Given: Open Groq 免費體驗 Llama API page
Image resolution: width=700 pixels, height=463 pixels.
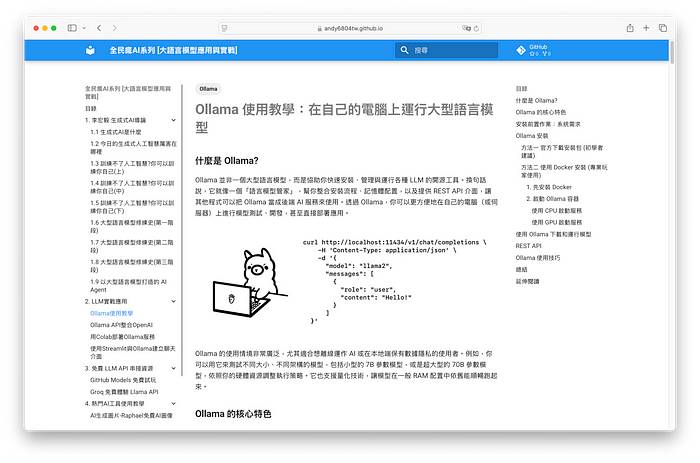Looking at the screenshot, I should point(124,392).
